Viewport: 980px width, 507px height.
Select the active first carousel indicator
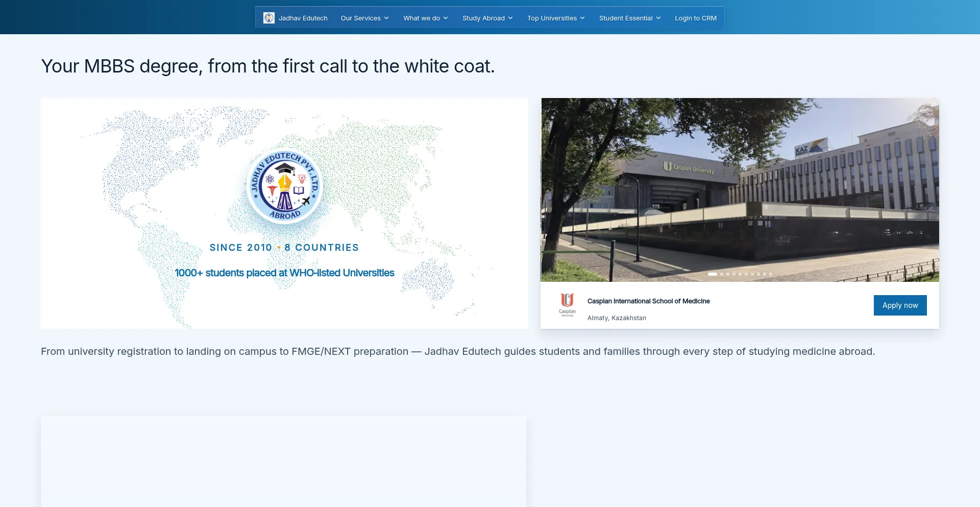pyautogui.click(x=713, y=274)
